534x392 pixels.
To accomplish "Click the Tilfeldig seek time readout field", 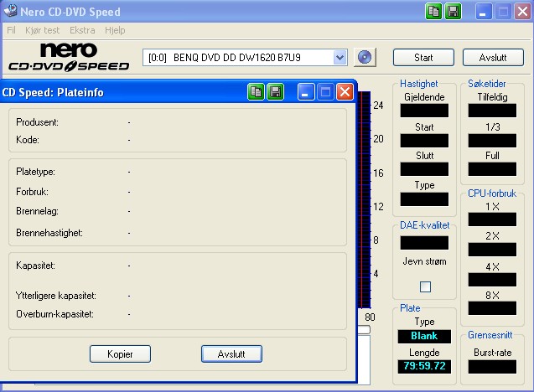I will (492, 111).
